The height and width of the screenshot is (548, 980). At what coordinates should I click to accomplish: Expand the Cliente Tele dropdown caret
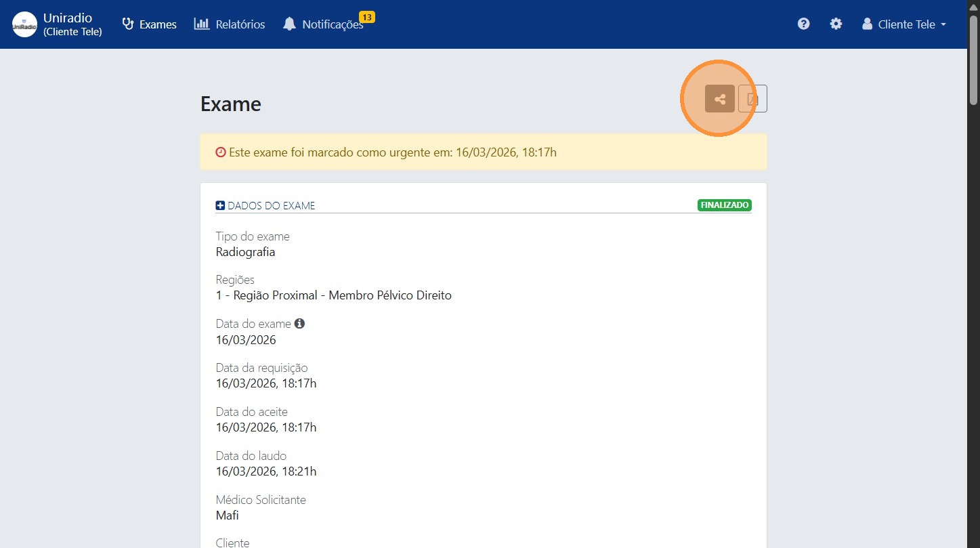coord(943,25)
